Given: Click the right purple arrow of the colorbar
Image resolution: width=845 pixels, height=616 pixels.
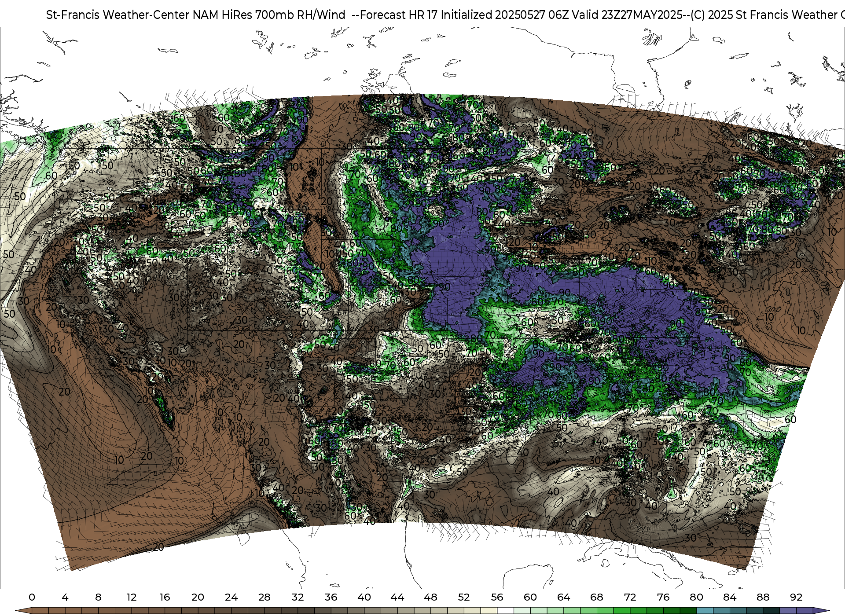Looking at the screenshot, I should coord(821,611).
